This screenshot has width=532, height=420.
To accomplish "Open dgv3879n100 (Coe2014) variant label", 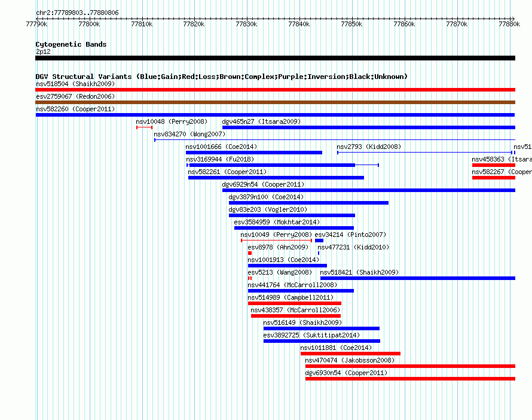I will point(266,197).
